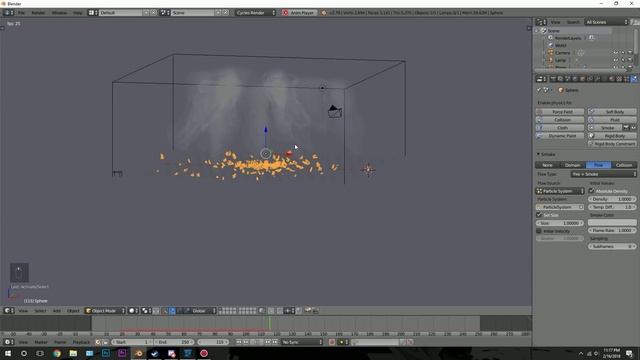Viewport: 640px width, 360px height.
Task: Select Camera in the outliner
Action: pos(562,53)
